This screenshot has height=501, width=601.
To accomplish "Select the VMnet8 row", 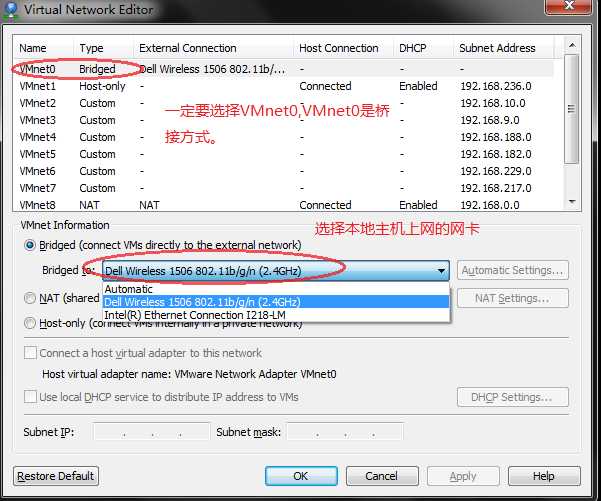I will click(284, 205).
